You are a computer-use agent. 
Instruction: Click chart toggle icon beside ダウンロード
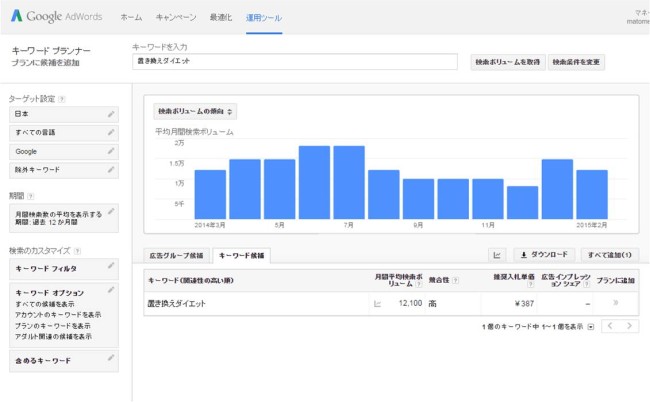[x=497, y=255]
